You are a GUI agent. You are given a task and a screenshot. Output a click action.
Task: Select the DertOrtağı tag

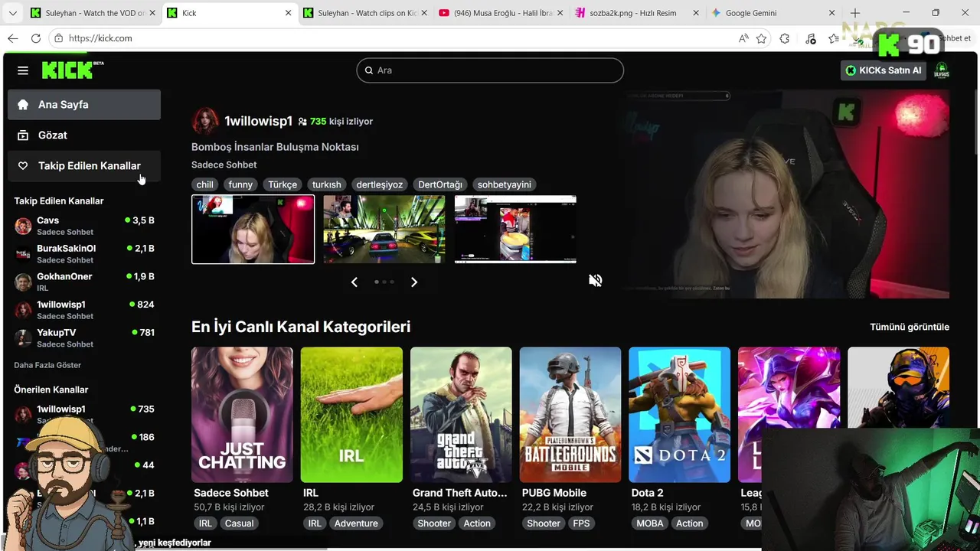(x=440, y=184)
